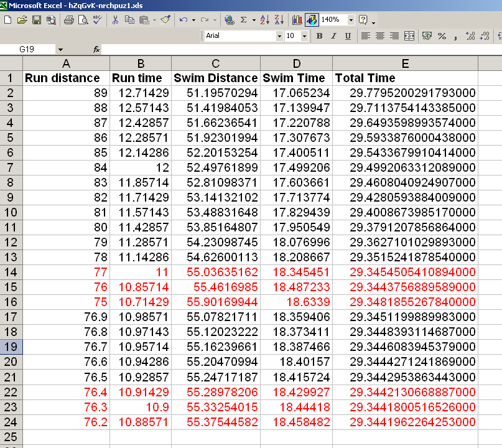Click the Open file folder icon
The width and height of the screenshot is (502, 448).
(x=22, y=20)
